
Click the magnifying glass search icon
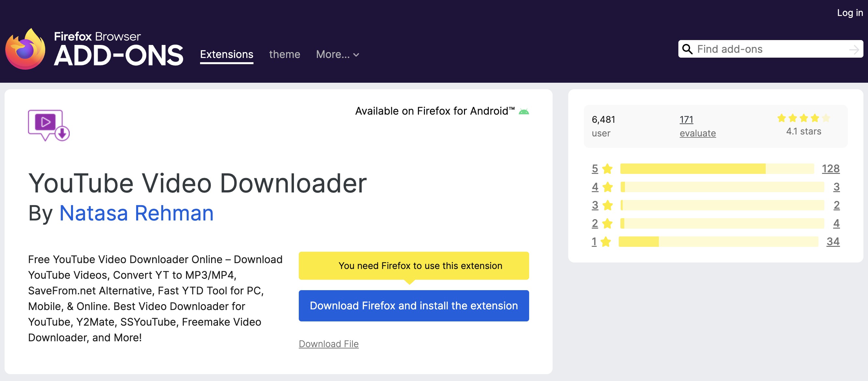point(687,49)
